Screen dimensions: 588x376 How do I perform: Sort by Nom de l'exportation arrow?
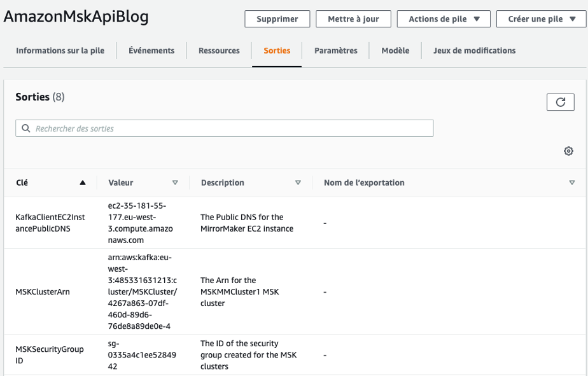tap(572, 183)
